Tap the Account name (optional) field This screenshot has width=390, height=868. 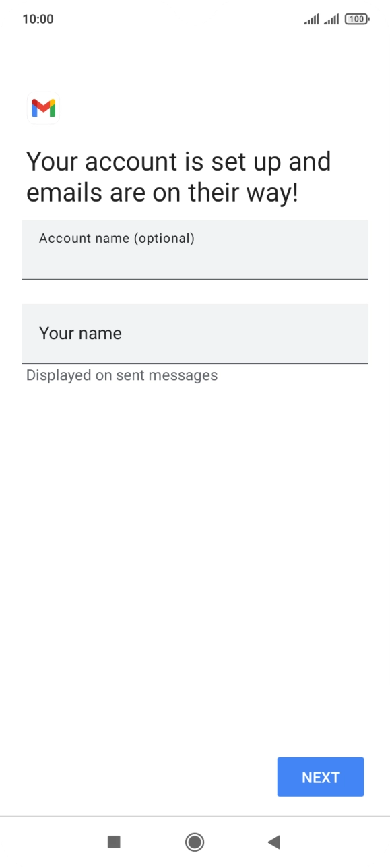click(x=195, y=249)
